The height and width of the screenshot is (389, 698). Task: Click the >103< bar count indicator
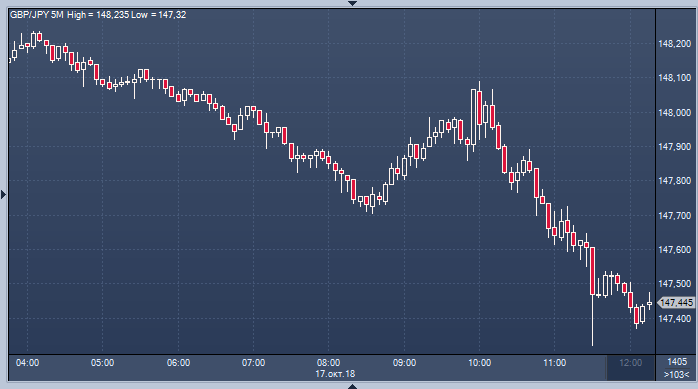click(x=676, y=375)
